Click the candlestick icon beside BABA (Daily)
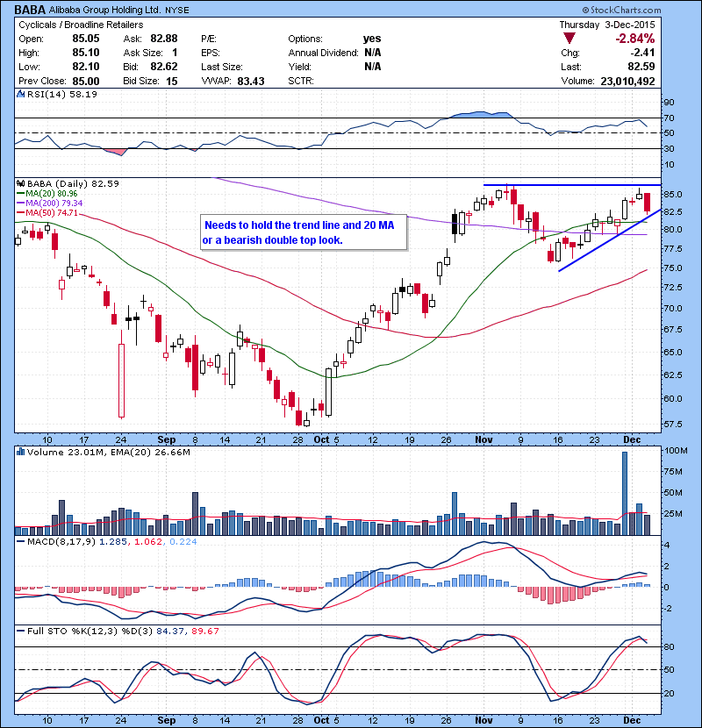This screenshot has width=702, height=728. [x=20, y=183]
